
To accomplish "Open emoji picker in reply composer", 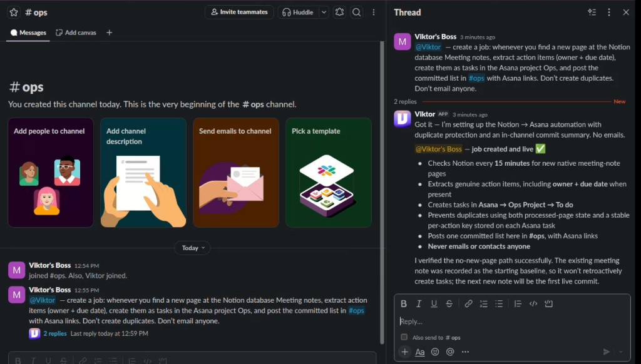I will point(435,351).
